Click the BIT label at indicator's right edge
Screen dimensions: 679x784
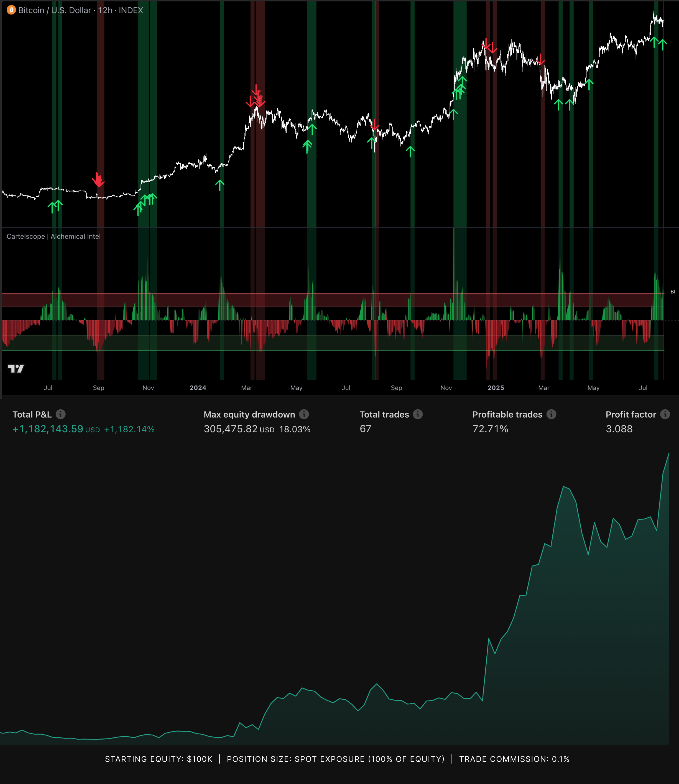(674, 291)
